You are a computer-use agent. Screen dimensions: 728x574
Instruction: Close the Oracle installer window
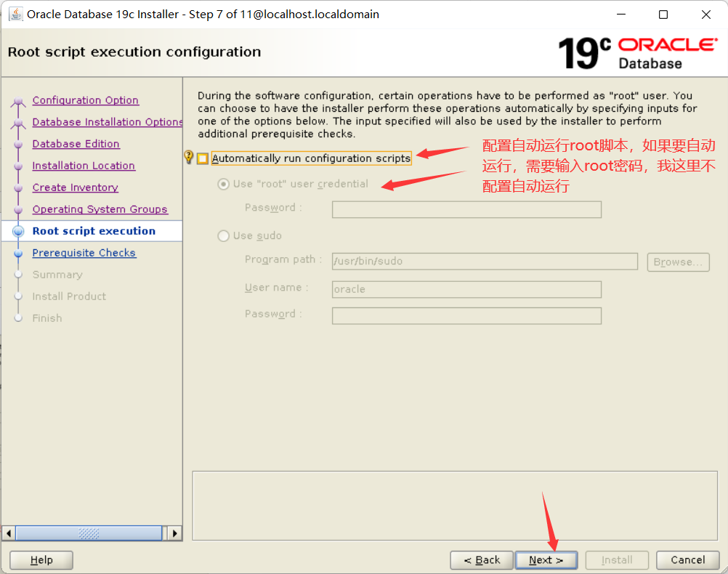click(705, 15)
